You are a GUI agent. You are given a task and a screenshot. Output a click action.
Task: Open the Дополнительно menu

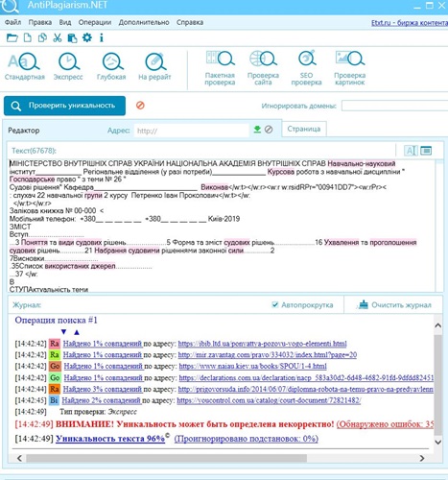144,22
